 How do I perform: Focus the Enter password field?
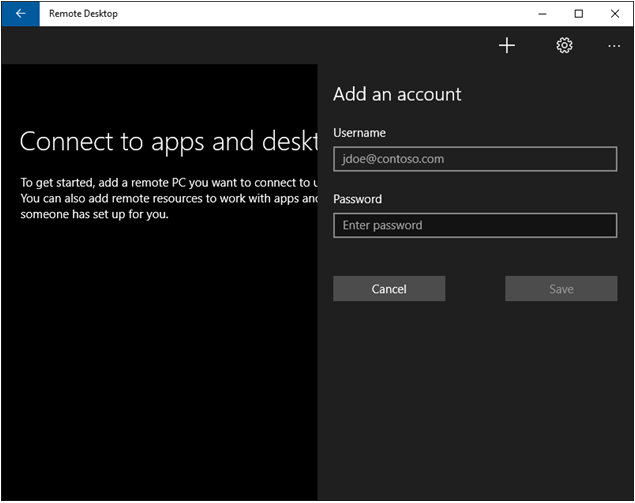pos(475,225)
